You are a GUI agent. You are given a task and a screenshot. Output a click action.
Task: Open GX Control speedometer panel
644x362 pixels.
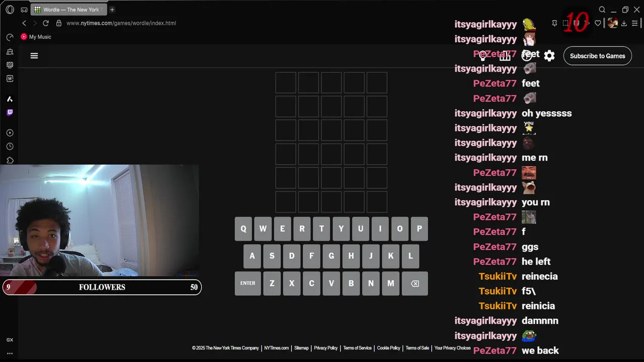[10, 37]
